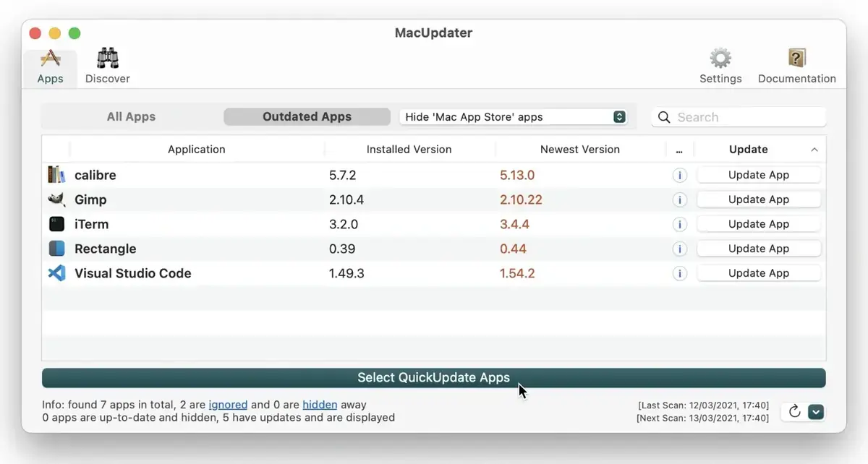868x464 pixels.
Task: Select the Outdated Apps filter
Action: tap(306, 116)
